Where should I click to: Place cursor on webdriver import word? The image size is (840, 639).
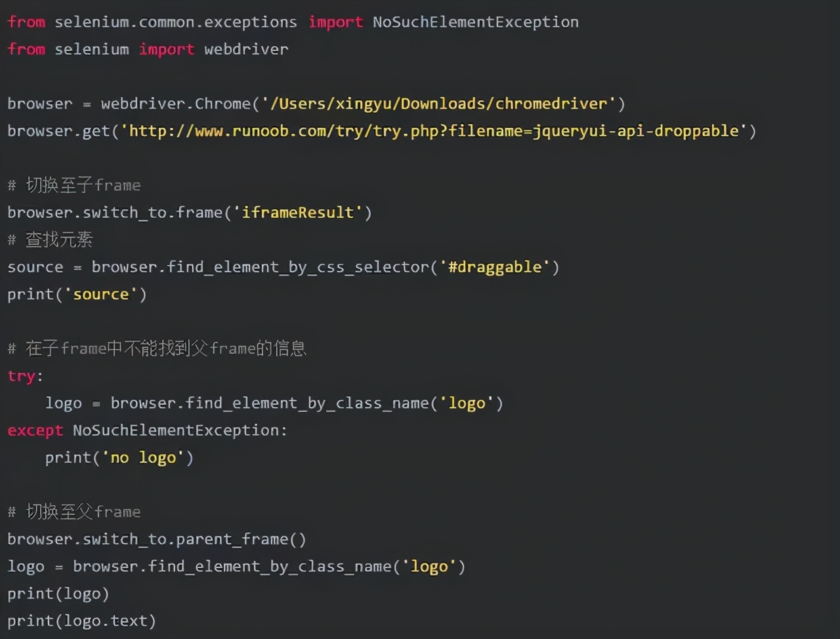pyautogui.click(x=246, y=49)
